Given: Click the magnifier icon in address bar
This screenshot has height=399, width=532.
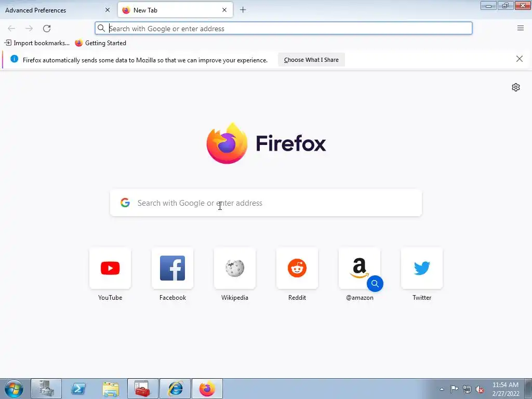Looking at the screenshot, I should (101, 28).
